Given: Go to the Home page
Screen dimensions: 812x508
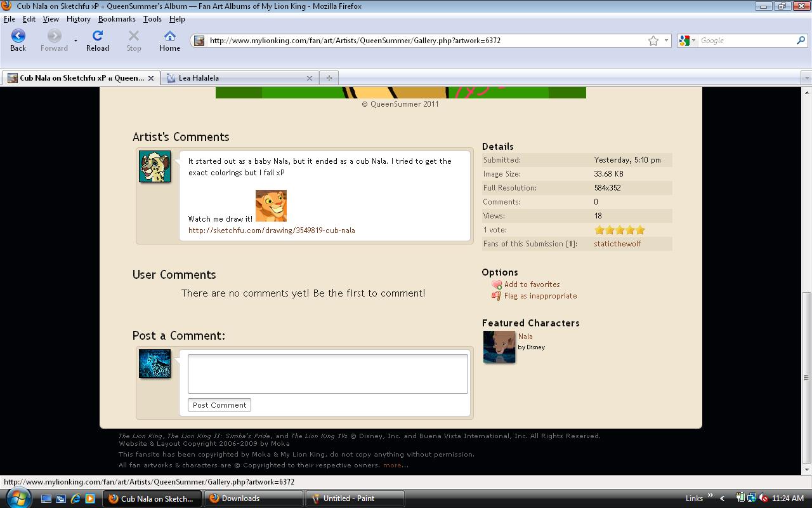Looking at the screenshot, I should (x=169, y=40).
